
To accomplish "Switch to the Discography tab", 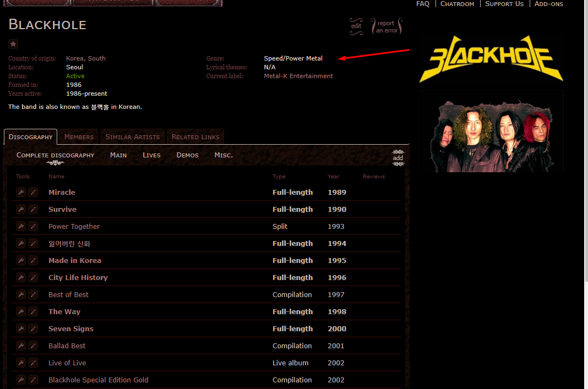I will [x=31, y=137].
